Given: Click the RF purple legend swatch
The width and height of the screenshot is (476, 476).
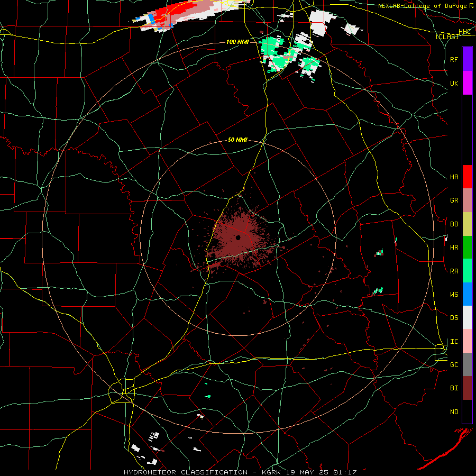Looking at the screenshot, I should (x=467, y=59).
